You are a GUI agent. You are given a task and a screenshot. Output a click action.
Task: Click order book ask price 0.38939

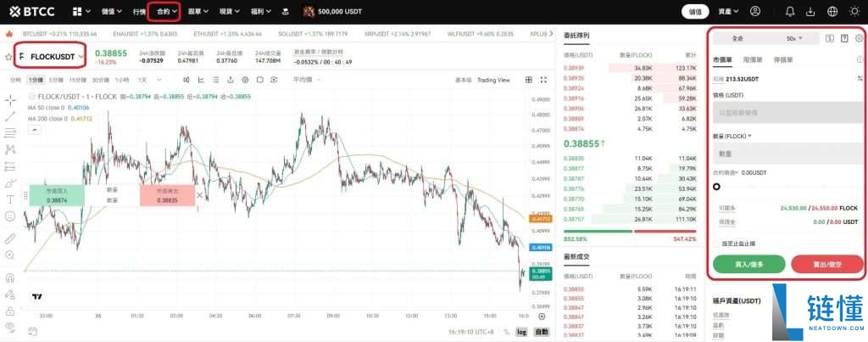tap(573, 68)
